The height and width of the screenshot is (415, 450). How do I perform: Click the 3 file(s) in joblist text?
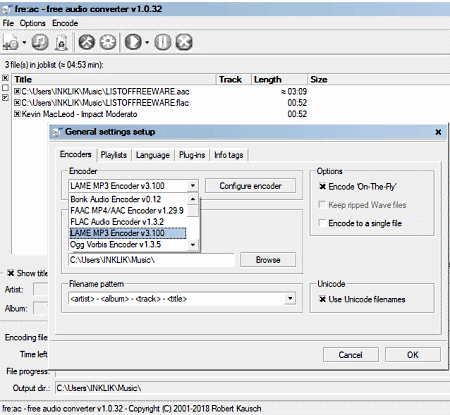[54, 65]
